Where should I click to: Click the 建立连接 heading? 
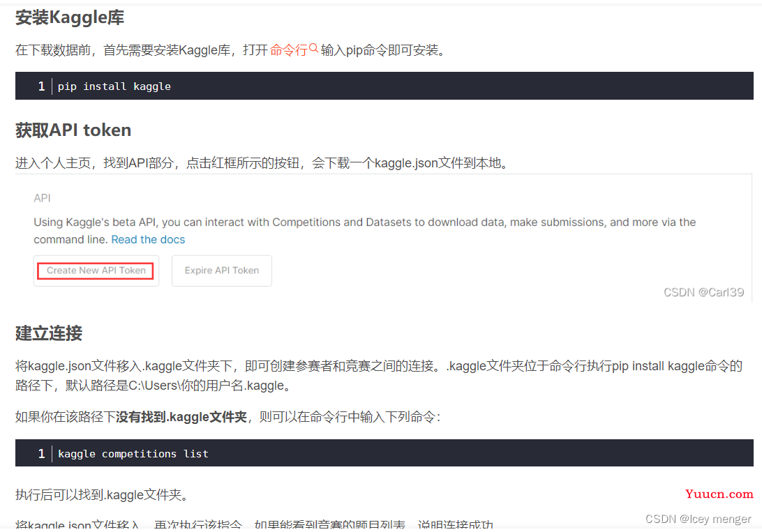click(49, 333)
